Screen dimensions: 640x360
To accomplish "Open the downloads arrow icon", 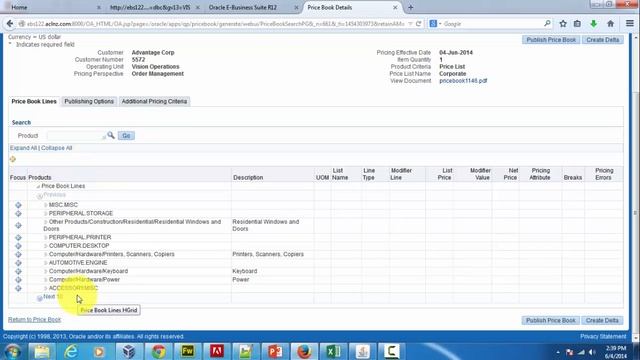I will click(x=593, y=24).
